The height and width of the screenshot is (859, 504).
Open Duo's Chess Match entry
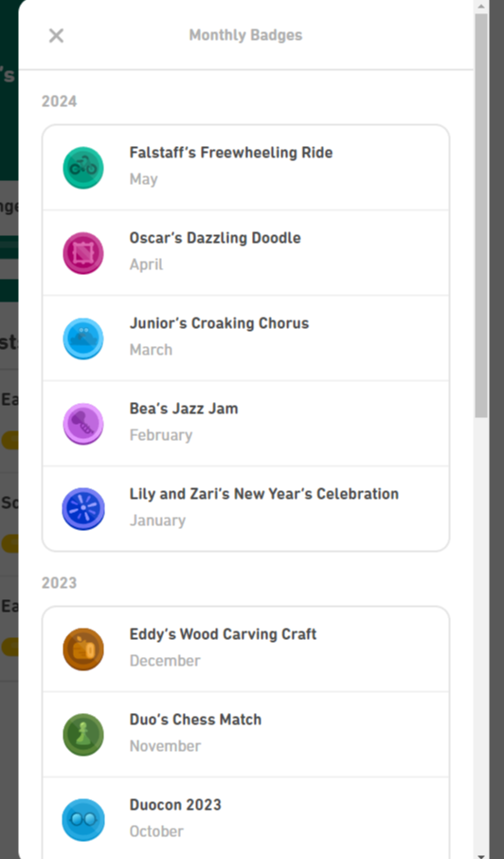click(245, 734)
